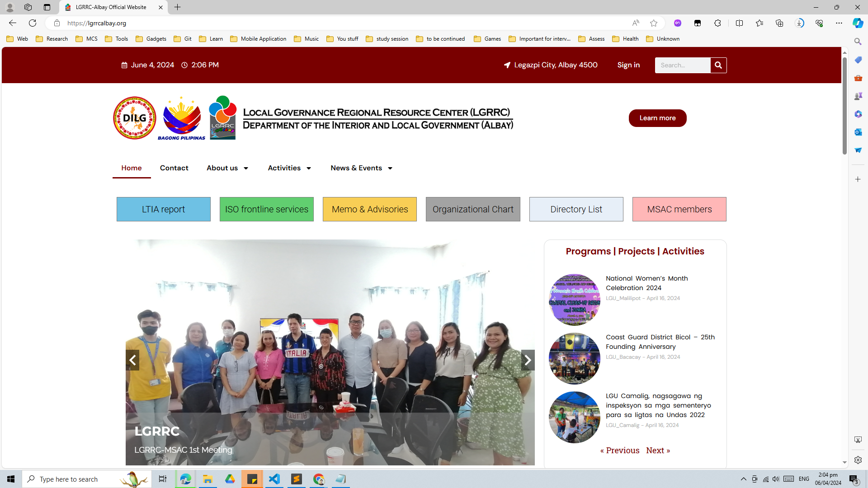Screen dimensions: 868x488
Task: Click the Copilot sidebar icon
Action: [858, 23]
